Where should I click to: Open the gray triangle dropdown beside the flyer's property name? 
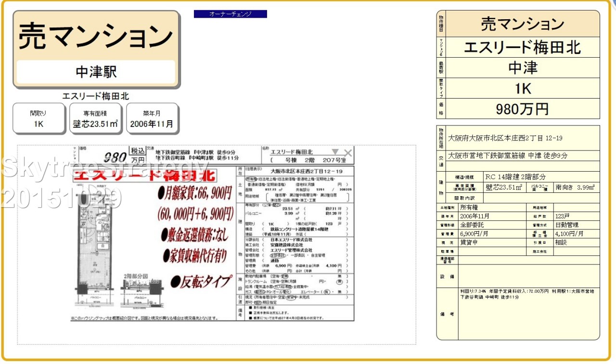click(x=335, y=152)
